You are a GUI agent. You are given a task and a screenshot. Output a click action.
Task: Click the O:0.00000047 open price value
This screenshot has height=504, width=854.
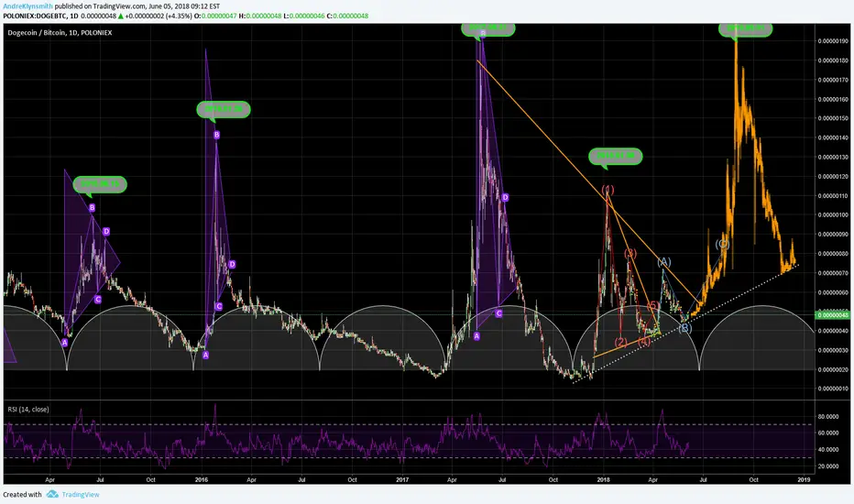point(215,16)
